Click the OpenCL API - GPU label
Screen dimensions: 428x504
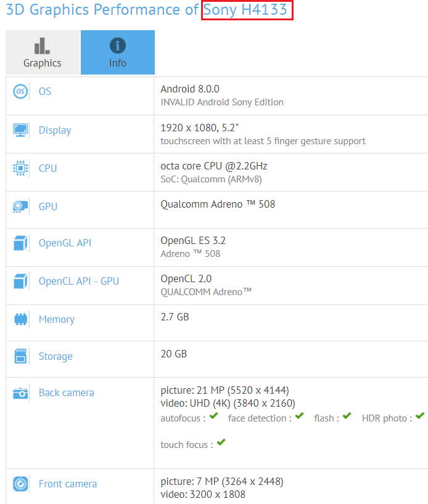point(79,281)
